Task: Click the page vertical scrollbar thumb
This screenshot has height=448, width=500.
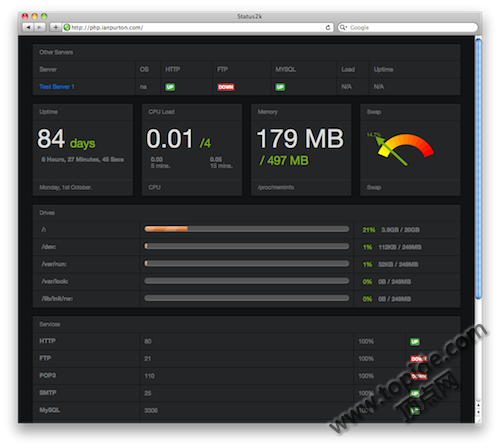Action: (478, 169)
